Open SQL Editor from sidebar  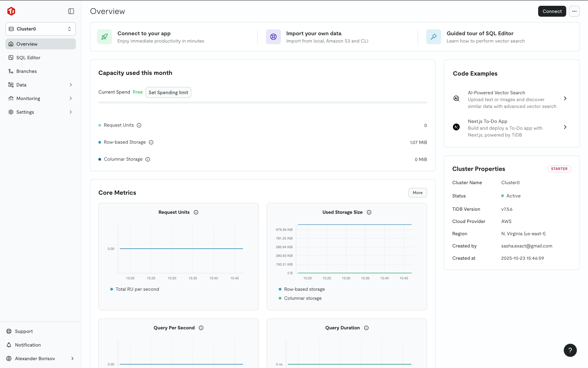[x=28, y=58]
